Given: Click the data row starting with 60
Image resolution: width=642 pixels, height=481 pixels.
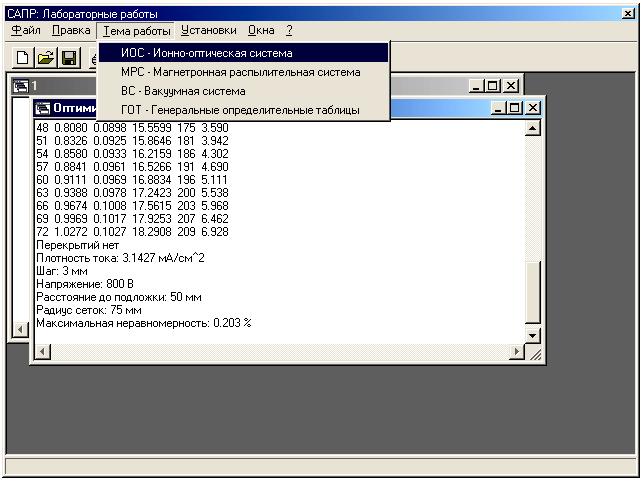Looking at the screenshot, I should (132, 180).
